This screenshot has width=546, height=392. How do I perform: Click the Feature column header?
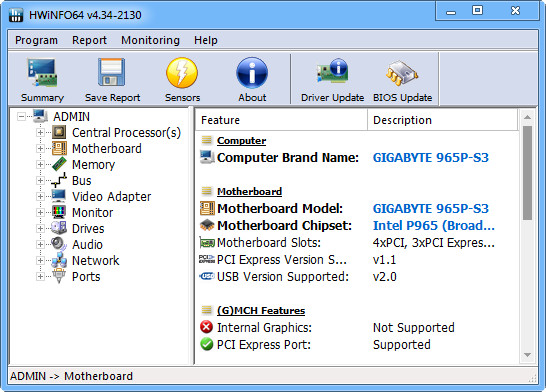tap(281, 120)
